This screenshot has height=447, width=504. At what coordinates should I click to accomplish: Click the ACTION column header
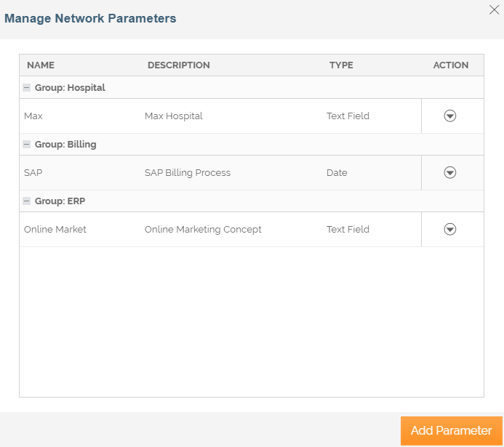451,65
